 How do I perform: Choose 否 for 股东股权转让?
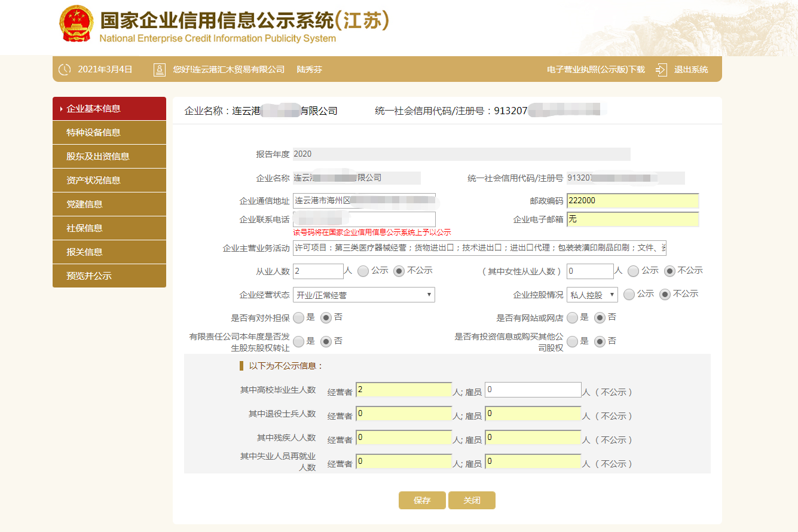326,341
